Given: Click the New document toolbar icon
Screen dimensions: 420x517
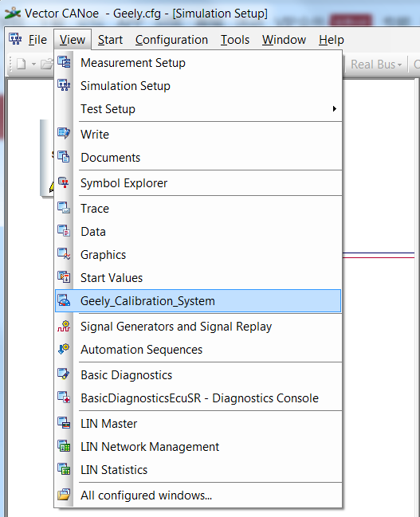Looking at the screenshot, I should tap(22, 64).
